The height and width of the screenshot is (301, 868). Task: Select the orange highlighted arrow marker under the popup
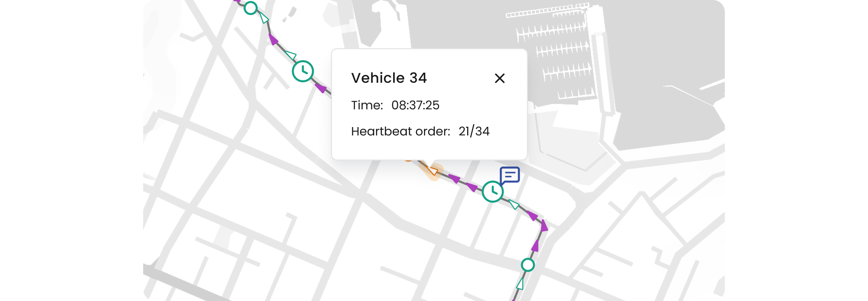(432, 171)
